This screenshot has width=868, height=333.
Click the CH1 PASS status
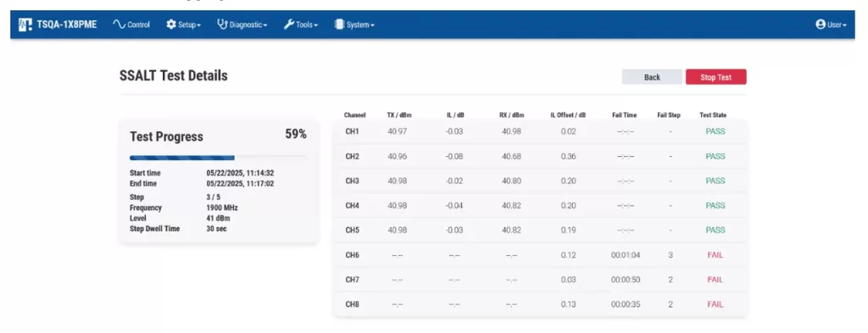pyautogui.click(x=715, y=131)
